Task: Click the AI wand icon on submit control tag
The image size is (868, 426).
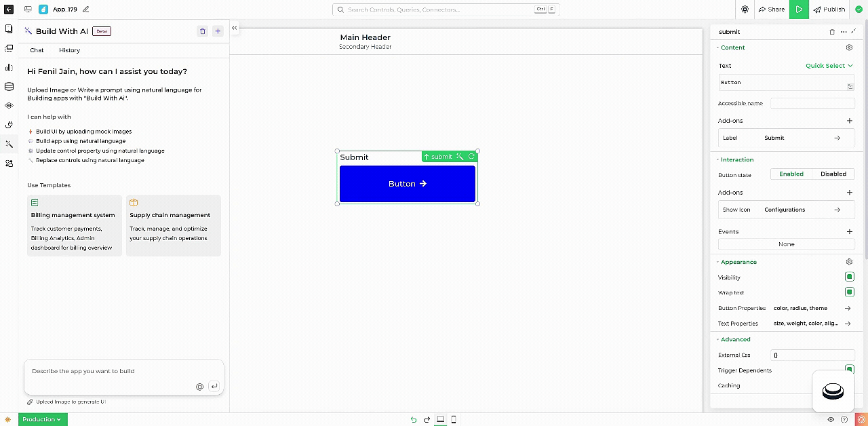Action: [x=460, y=157]
